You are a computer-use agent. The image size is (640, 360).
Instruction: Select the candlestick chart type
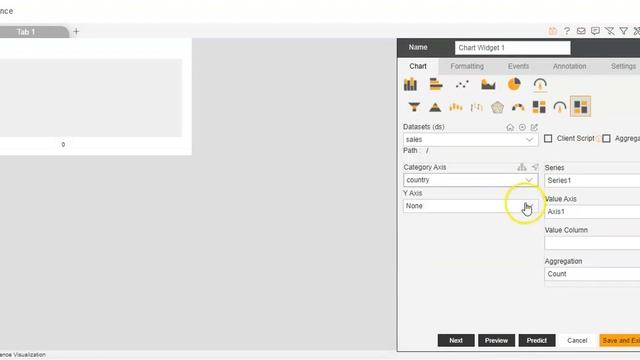476,107
